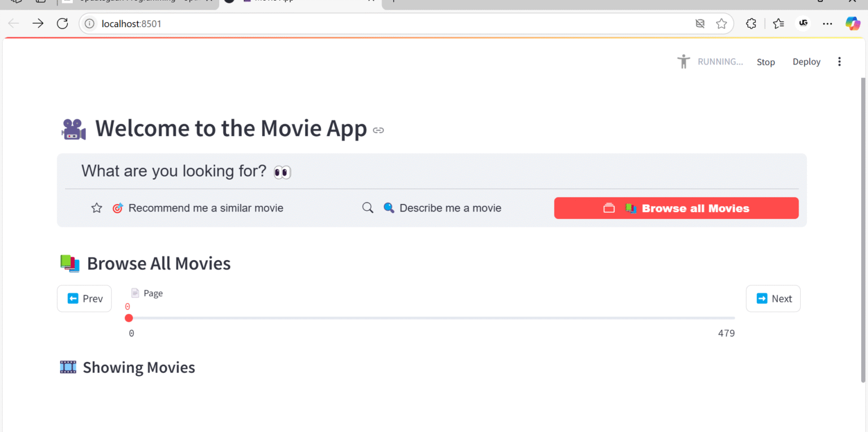Click the dart icon for similar movie recommendations
Screen dimensions: 868x432
click(118, 208)
